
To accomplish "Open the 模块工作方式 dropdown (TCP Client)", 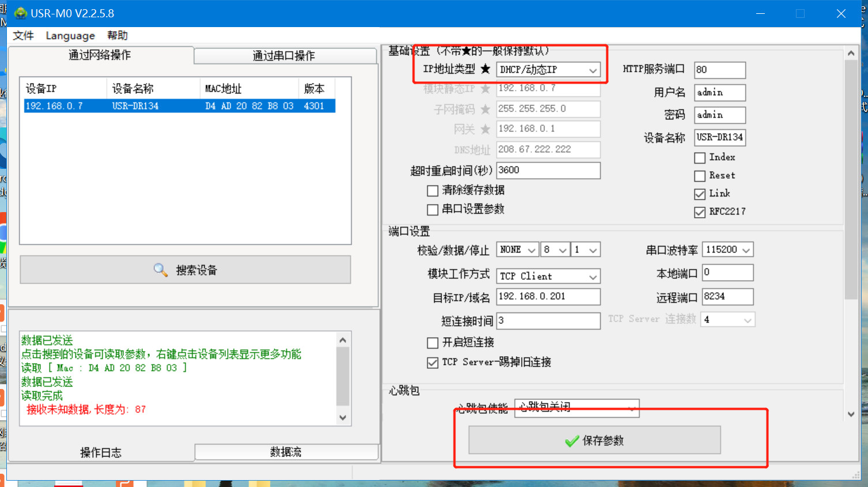I will click(548, 277).
